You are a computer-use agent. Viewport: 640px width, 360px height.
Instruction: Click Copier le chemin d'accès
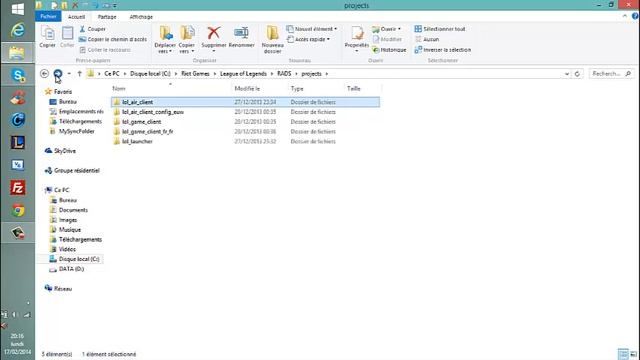point(113,39)
